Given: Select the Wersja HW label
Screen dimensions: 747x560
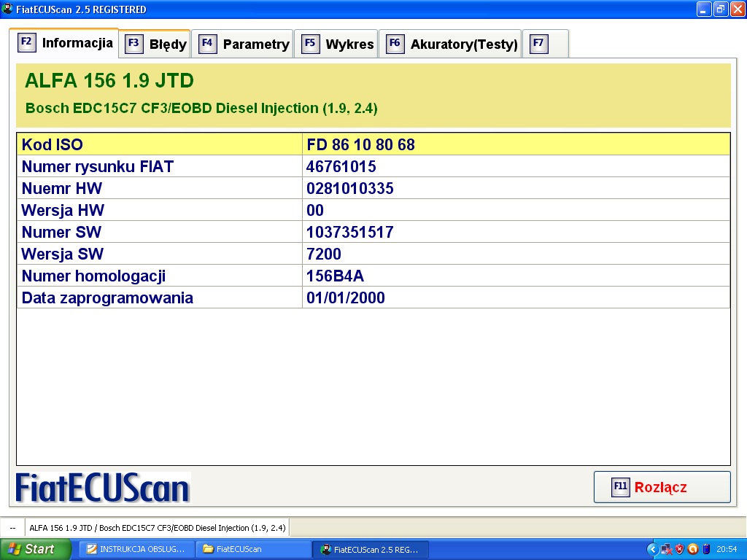Looking at the screenshot, I should (63, 210).
